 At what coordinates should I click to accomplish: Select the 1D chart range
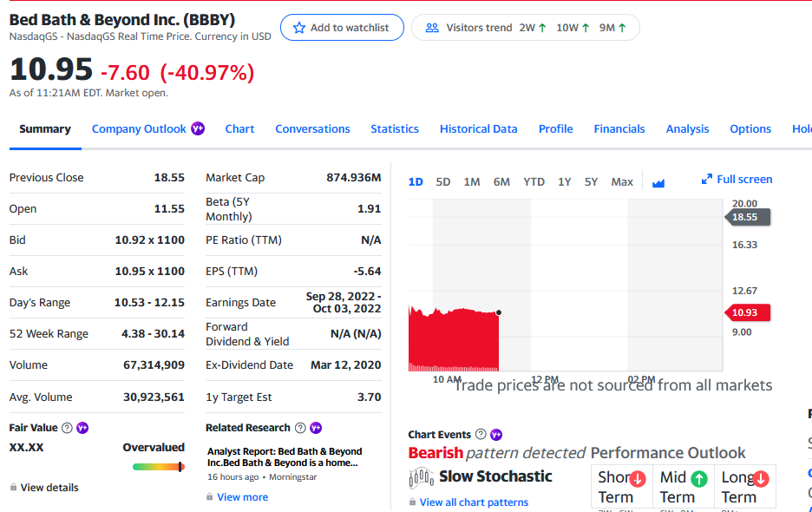[416, 182]
